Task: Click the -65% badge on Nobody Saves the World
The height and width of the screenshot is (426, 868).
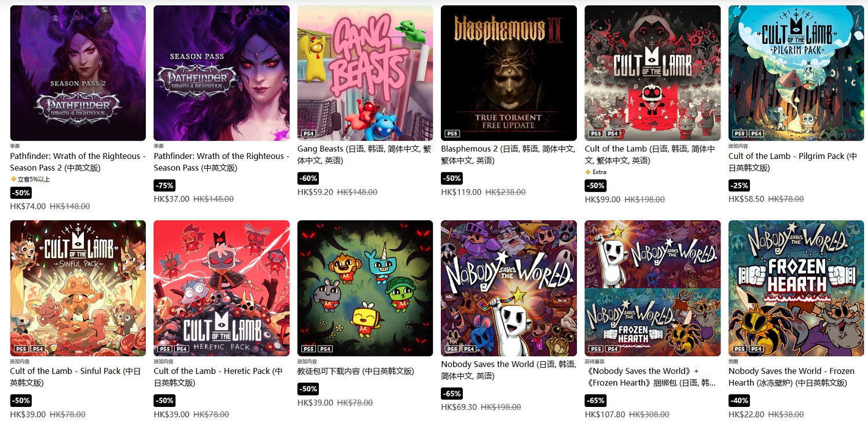Action: click(x=452, y=394)
